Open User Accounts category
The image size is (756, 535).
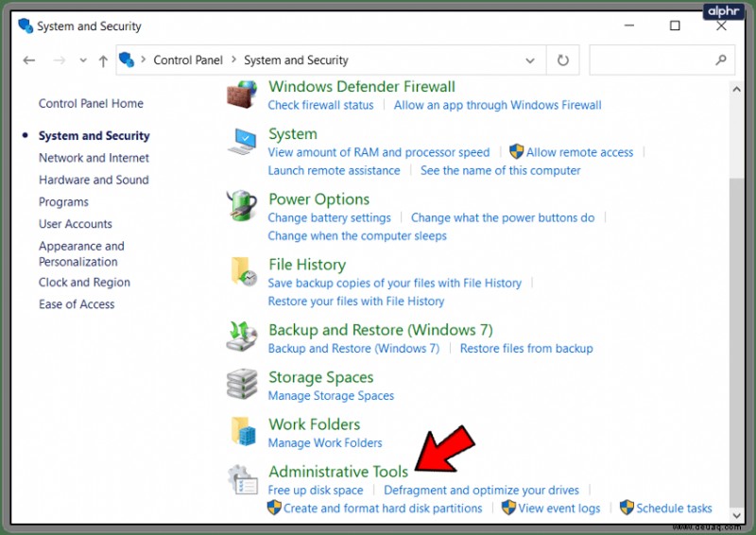76,224
